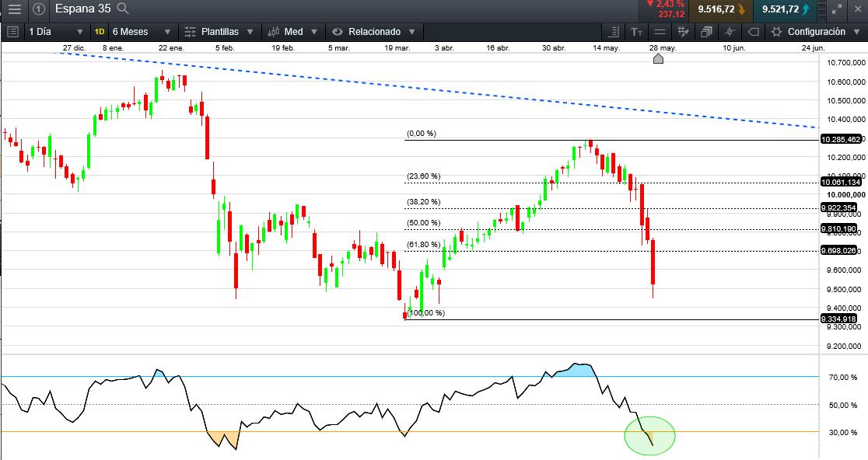Click the Fibonacci 23,60 % level label
This screenshot has height=460, width=868.
click(x=423, y=176)
